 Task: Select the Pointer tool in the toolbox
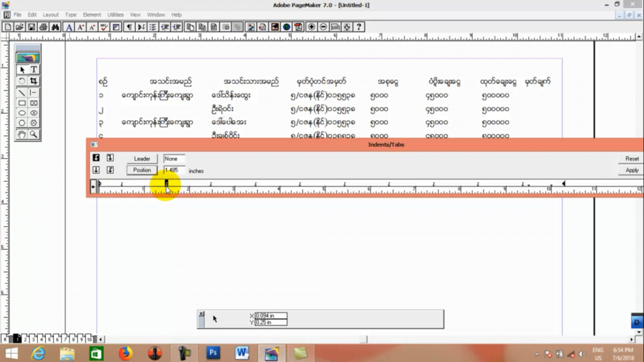point(22,70)
